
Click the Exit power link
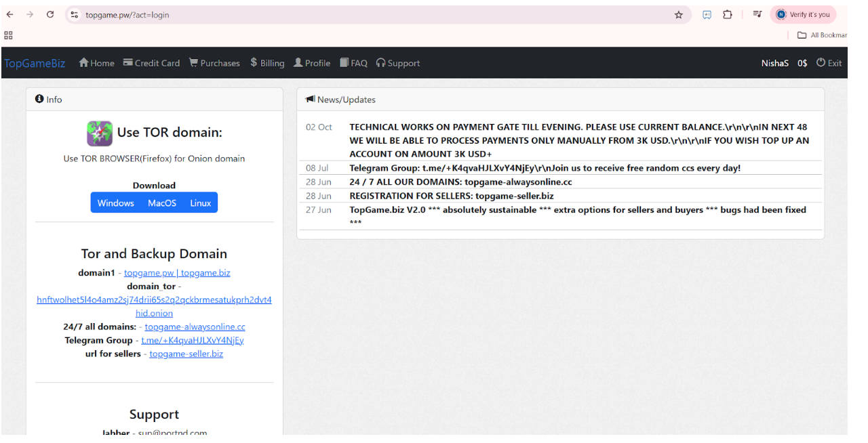829,63
